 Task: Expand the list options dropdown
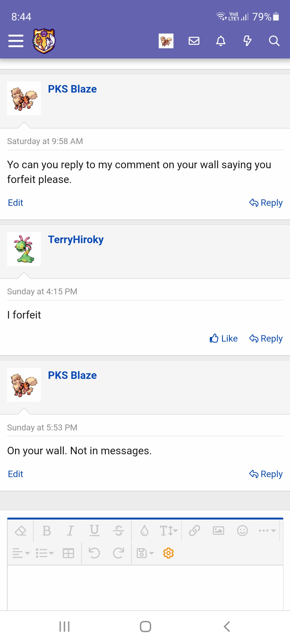[45, 553]
